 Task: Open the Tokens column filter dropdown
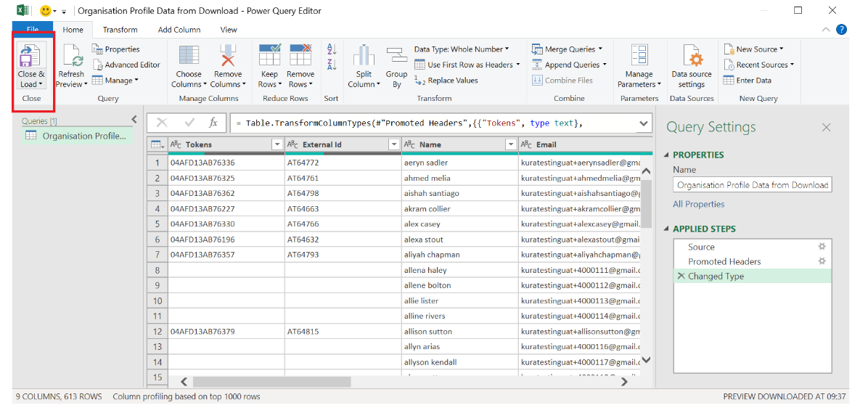(277, 144)
